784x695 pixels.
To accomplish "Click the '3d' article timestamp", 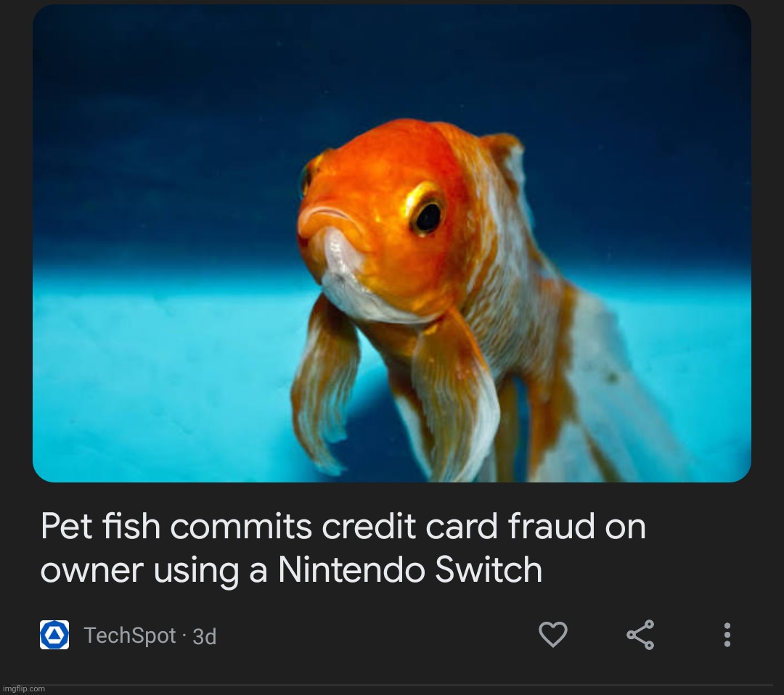I will pyautogui.click(x=205, y=636).
